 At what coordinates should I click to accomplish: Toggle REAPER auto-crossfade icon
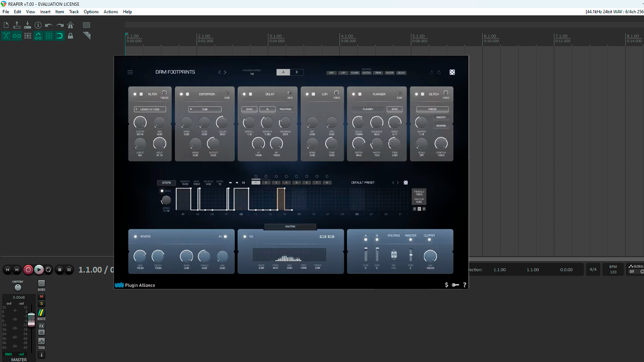[6, 36]
